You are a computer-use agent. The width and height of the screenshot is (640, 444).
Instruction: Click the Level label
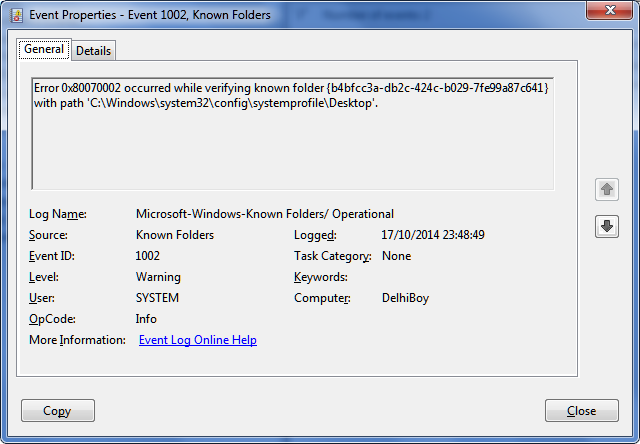44,277
